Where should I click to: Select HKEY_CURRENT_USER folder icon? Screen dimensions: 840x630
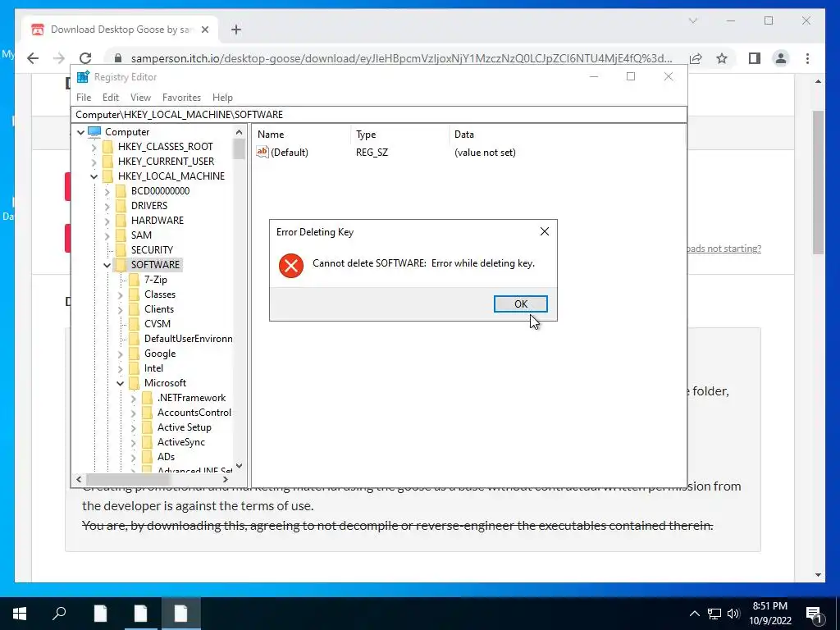107,162
